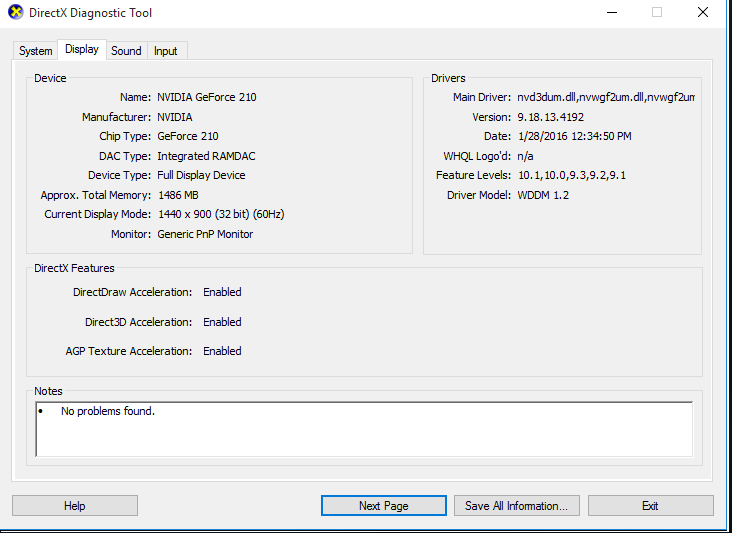This screenshot has width=732, height=533.
Task: Click the Help button
Action: tap(75, 506)
